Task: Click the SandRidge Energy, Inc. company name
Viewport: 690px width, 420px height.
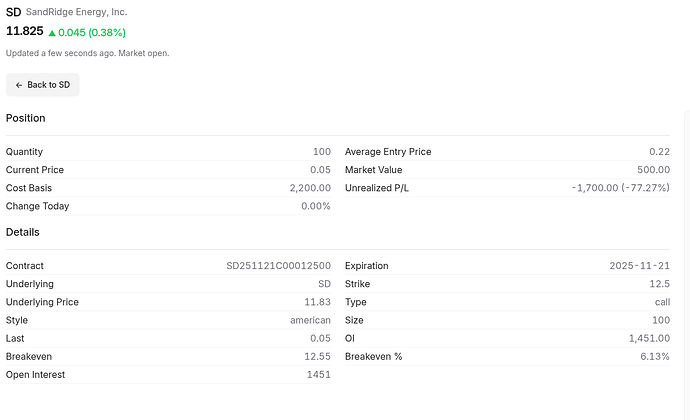Action: point(77,12)
